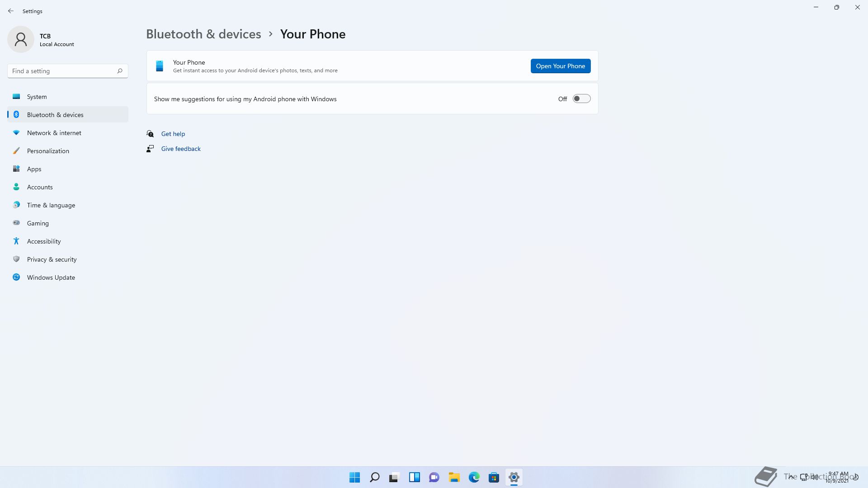Click the Give feedback link
The height and width of the screenshot is (488, 868).
point(181,149)
